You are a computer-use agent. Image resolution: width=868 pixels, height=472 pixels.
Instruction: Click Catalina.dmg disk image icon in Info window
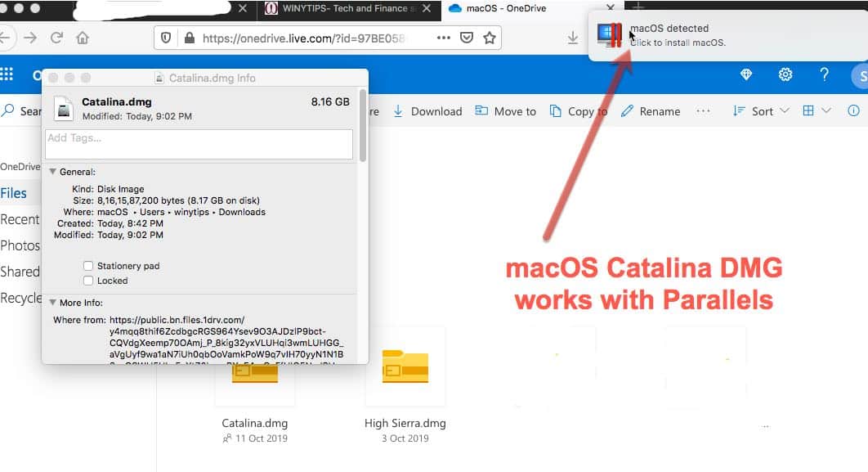(x=64, y=108)
